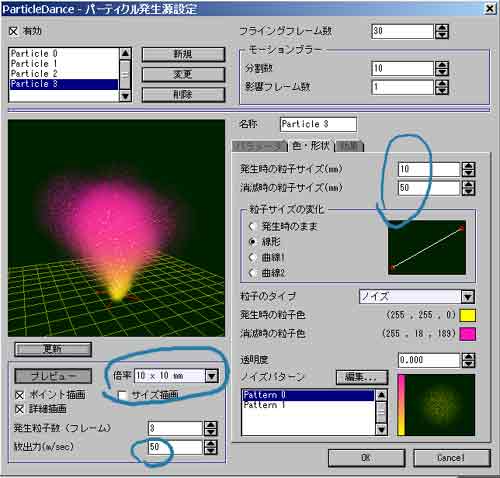Select the 曲線1 radio button

click(x=253, y=257)
